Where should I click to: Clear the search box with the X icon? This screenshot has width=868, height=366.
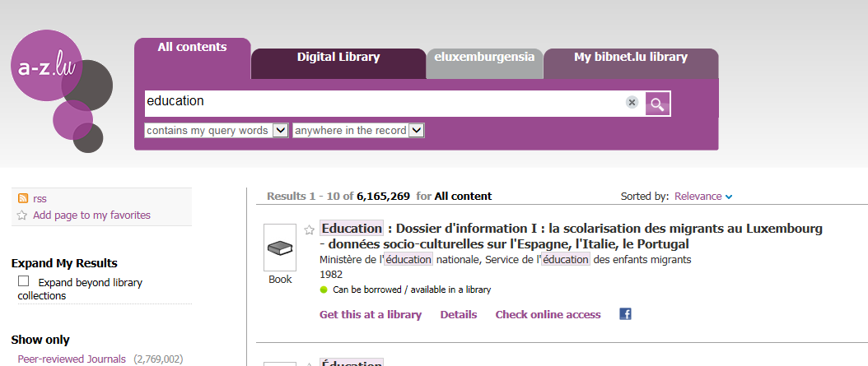[x=632, y=103]
